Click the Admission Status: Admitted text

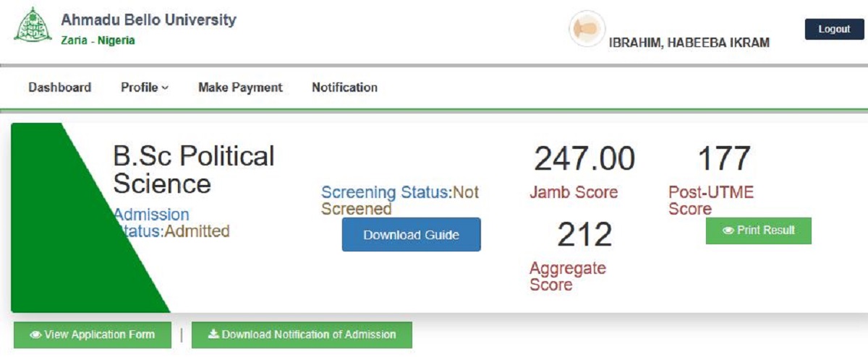[x=171, y=223]
